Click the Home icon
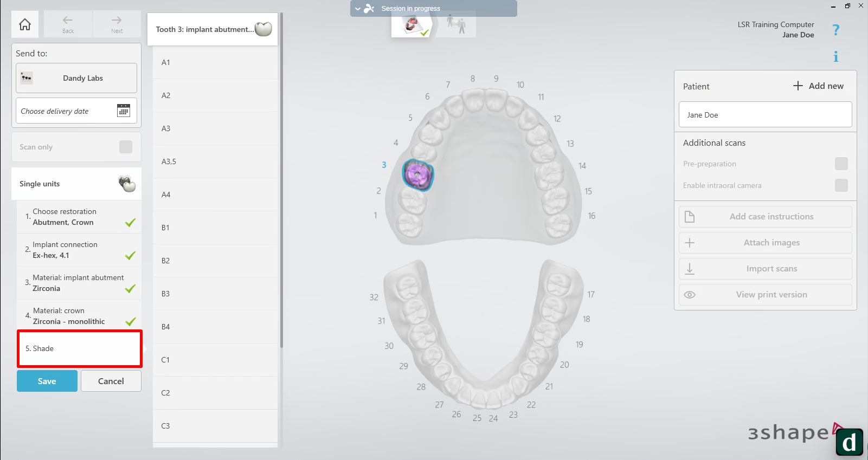 [x=25, y=24]
